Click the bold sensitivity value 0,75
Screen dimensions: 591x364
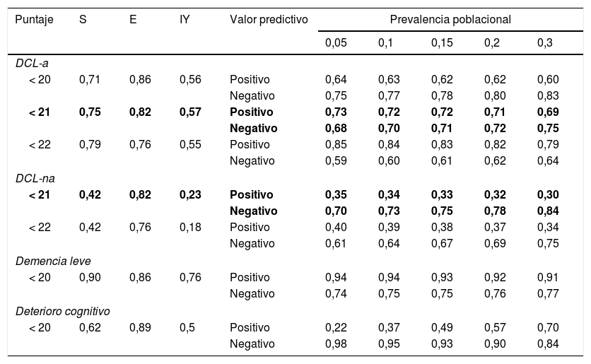point(90,112)
